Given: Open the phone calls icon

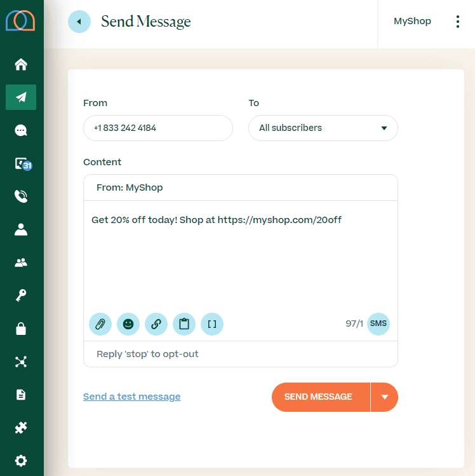Looking at the screenshot, I should 21,196.
